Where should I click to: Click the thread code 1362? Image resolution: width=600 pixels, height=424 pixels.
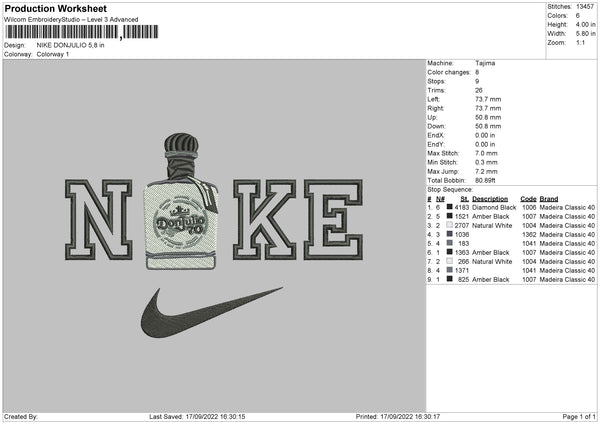point(529,235)
